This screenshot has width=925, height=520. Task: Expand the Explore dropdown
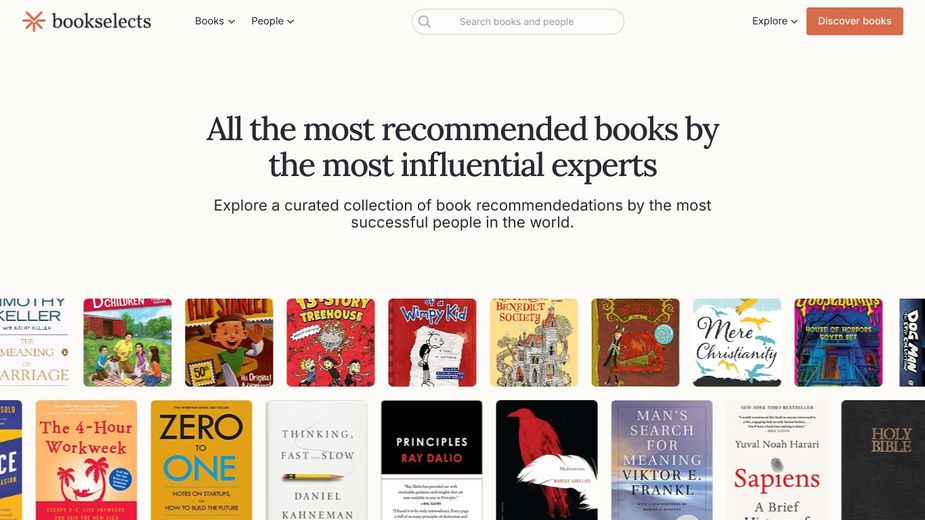tap(775, 21)
